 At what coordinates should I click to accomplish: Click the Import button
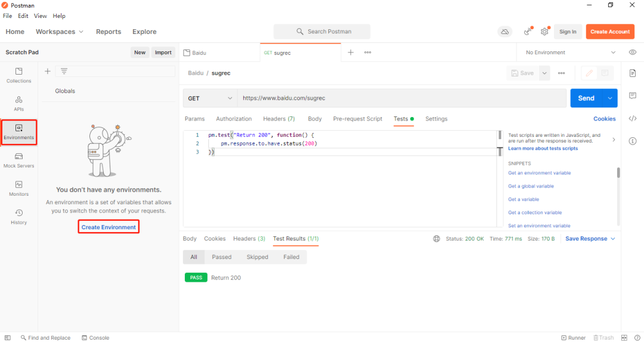(163, 52)
